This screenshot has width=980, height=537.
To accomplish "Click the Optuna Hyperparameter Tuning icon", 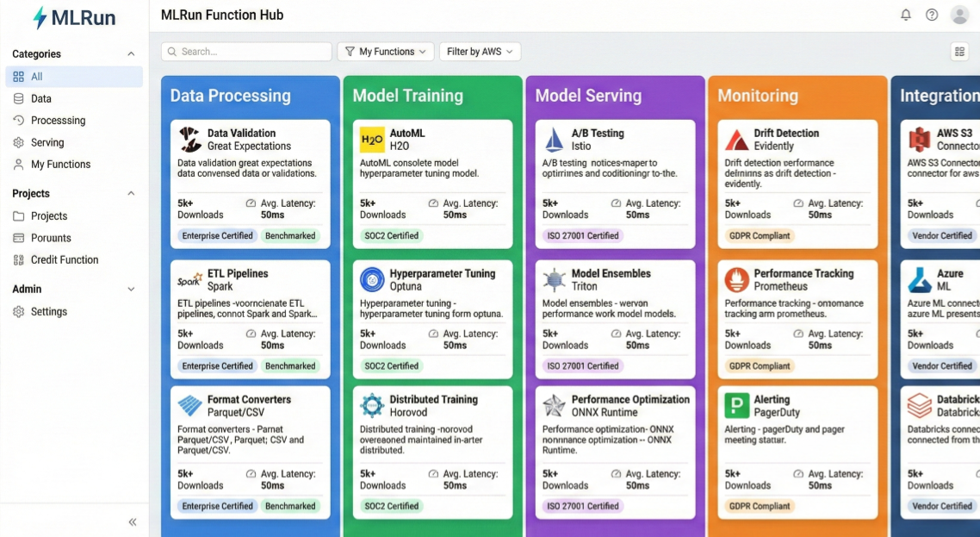I will pyautogui.click(x=372, y=280).
